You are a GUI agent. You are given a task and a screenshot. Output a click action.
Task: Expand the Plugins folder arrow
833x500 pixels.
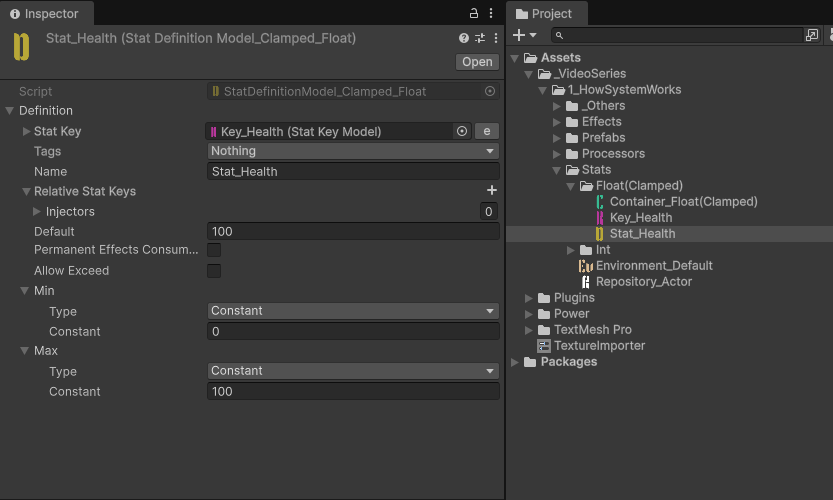(x=529, y=298)
